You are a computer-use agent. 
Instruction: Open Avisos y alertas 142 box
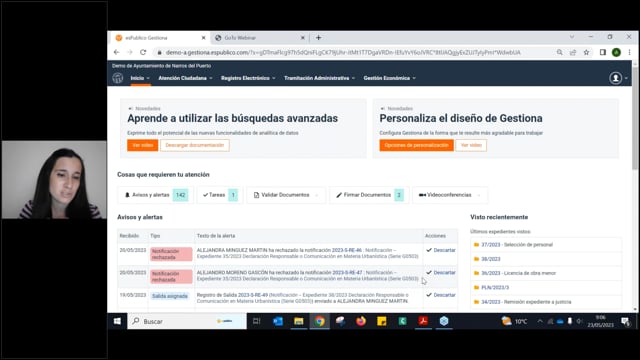[156, 195]
